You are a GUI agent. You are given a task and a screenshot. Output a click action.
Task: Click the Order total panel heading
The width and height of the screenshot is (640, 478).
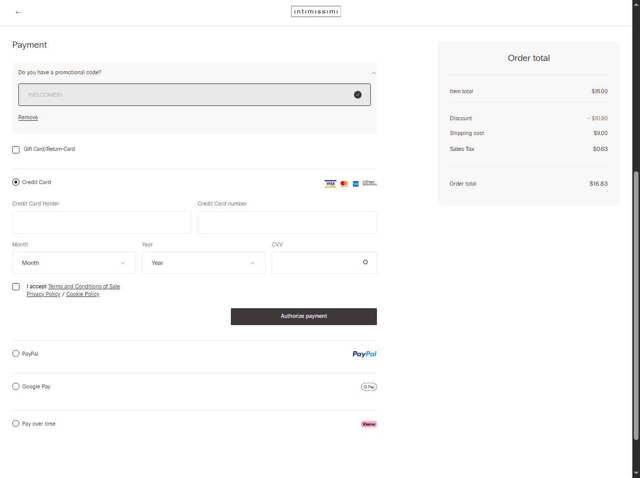pos(529,58)
